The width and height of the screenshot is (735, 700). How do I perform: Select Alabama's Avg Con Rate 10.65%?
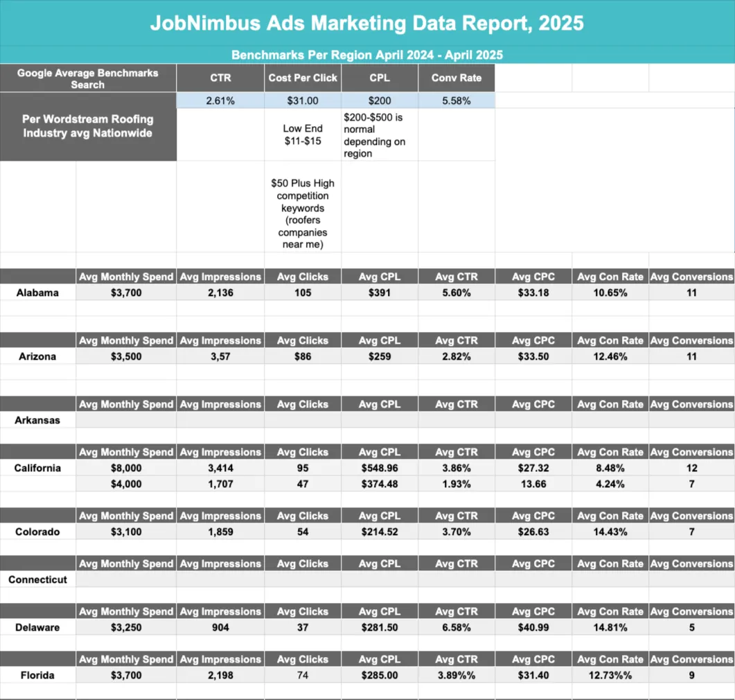click(x=610, y=292)
